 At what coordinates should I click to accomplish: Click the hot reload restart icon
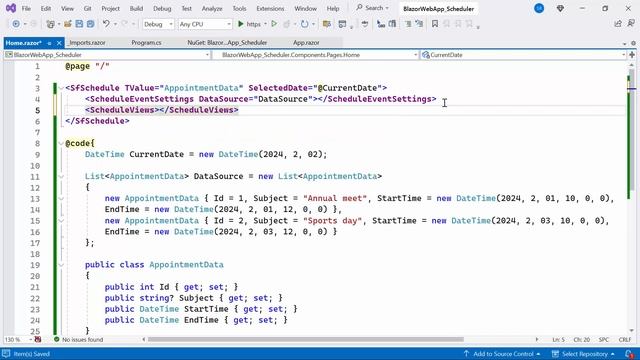(304, 24)
